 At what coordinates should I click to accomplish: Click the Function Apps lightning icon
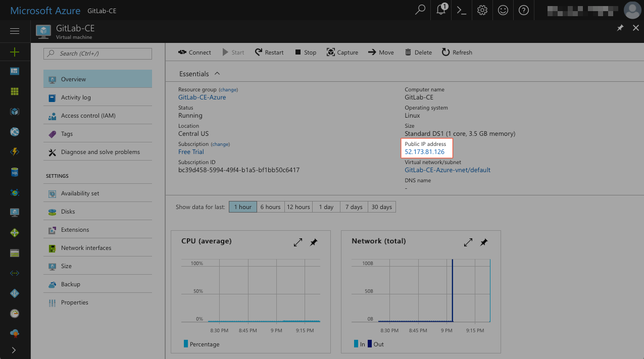coord(15,151)
